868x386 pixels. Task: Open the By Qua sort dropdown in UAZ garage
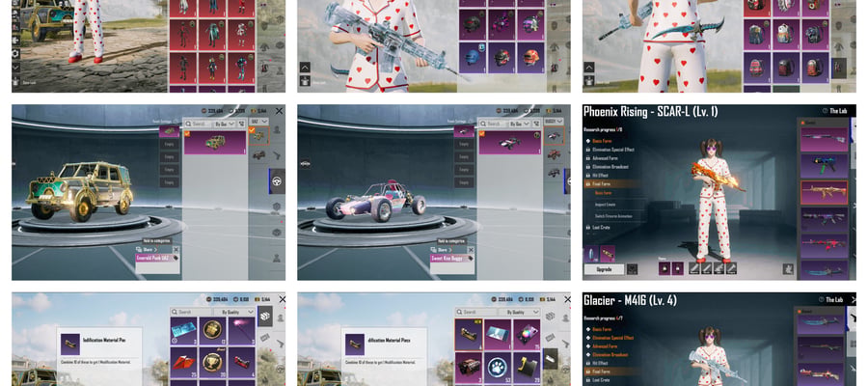pos(224,124)
